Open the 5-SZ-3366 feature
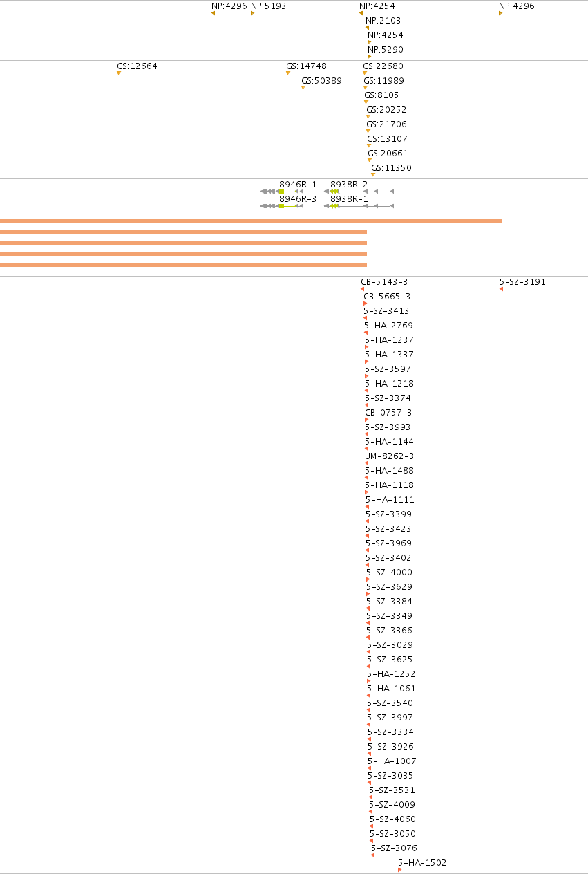 click(x=389, y=631)
